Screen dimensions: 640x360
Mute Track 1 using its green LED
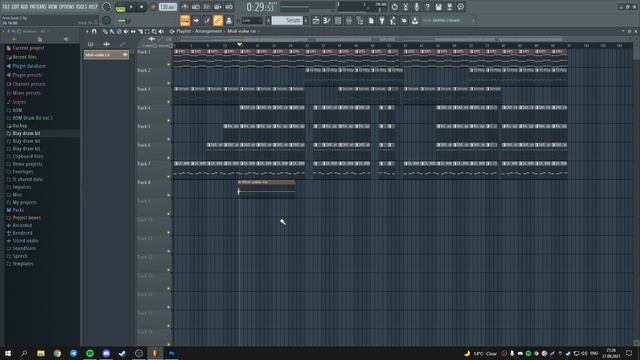click(x=169, y=64)
